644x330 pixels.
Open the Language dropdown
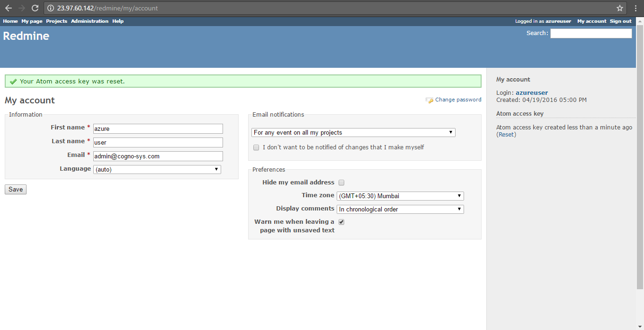tap(157, 169)
